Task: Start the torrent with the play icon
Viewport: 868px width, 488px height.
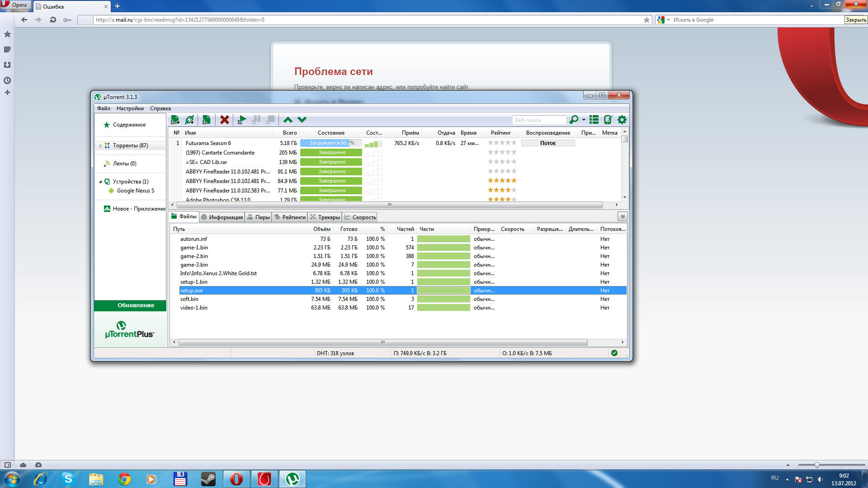Action: [242, 120]
